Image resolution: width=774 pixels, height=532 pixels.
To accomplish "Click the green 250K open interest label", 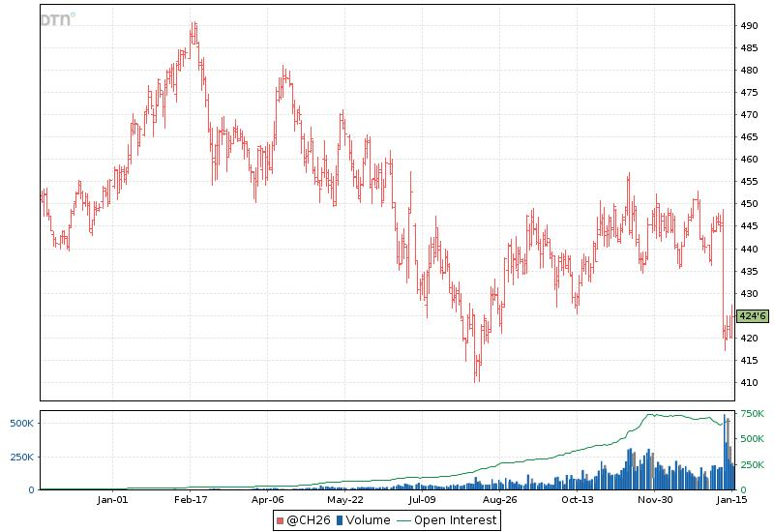I will click(x=752, y=465).
